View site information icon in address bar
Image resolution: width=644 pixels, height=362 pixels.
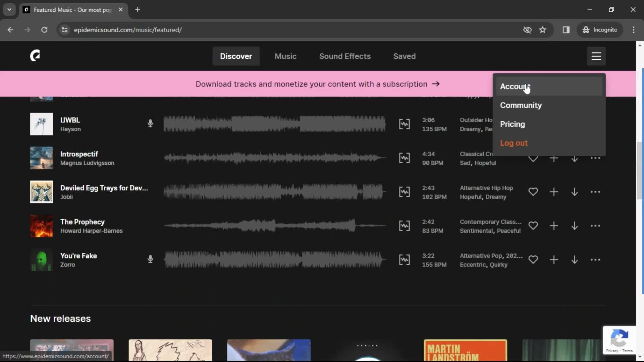[64, 30]
